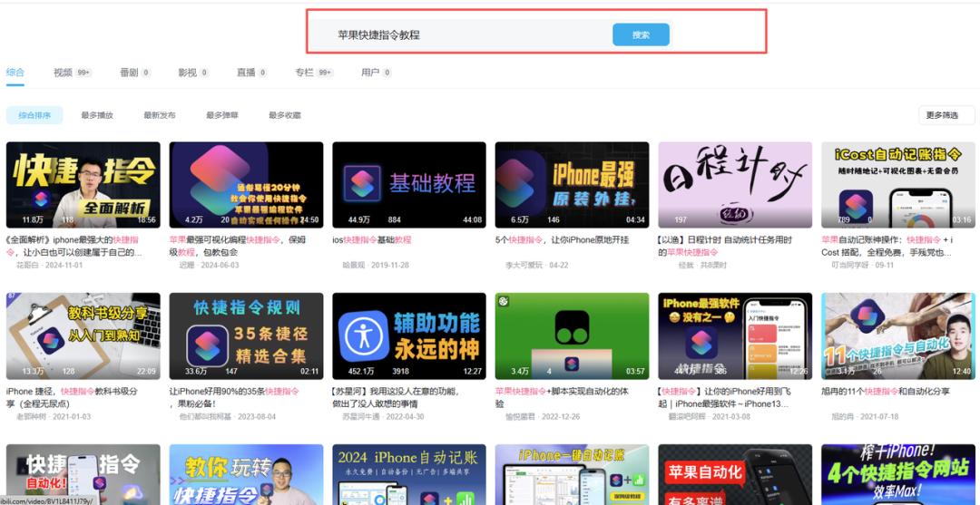
Task: Click the 搜索 search button
Action: coord(641,35)
